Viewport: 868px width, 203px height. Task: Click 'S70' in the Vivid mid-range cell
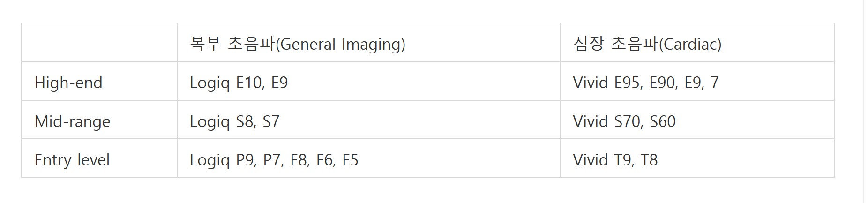pos(628,121)
